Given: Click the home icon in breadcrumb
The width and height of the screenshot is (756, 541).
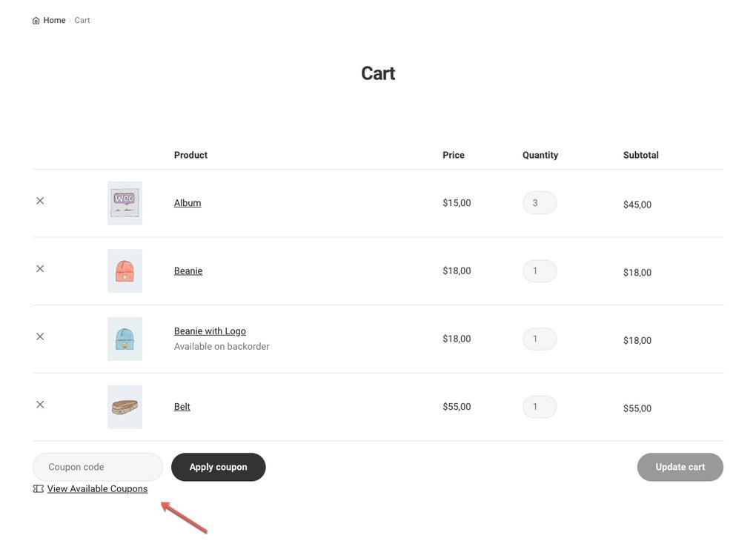Looking at the screenshot, I should coord(36,21).
